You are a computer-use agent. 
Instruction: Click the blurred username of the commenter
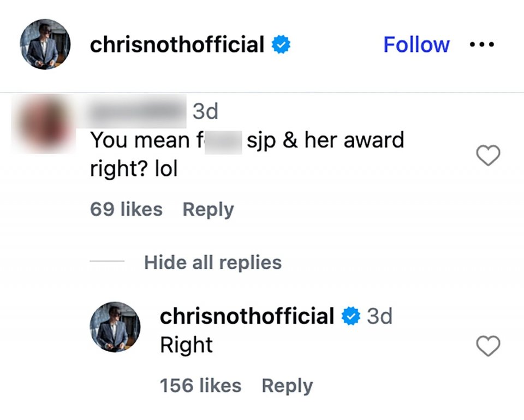(x=136, y=111)
